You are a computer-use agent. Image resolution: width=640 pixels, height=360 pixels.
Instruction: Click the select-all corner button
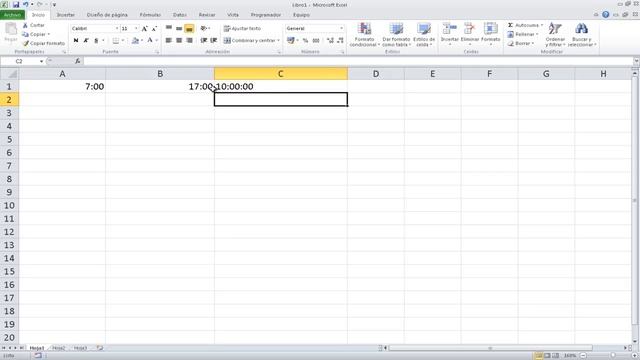point(9,74)
